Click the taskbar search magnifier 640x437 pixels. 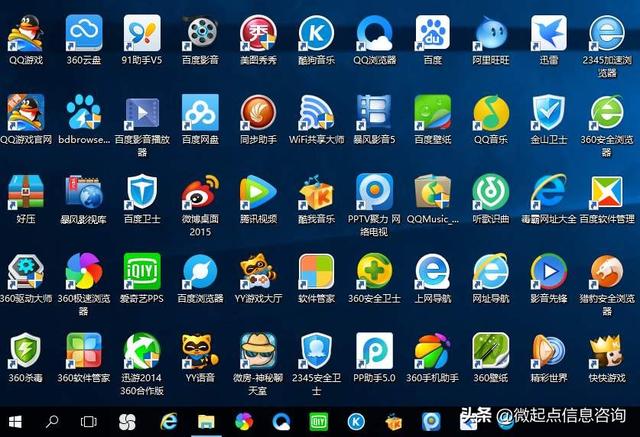tap(52, 421)
